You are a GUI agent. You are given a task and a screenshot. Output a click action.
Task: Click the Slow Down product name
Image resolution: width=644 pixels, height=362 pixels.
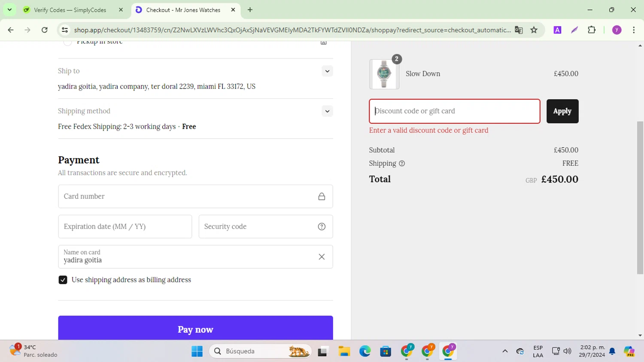(423, 74)
